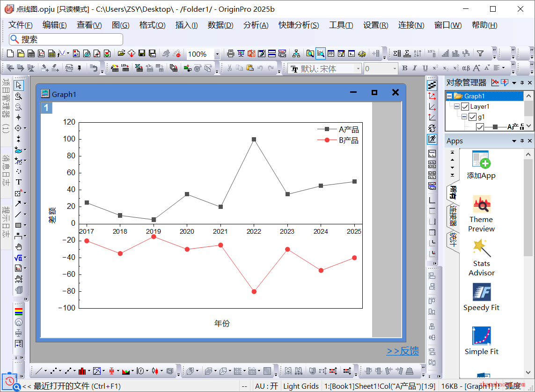The height and width of the screenshot is (392, 535).
Task: Click the Print icon in toolbar
Action: point(230,54)
